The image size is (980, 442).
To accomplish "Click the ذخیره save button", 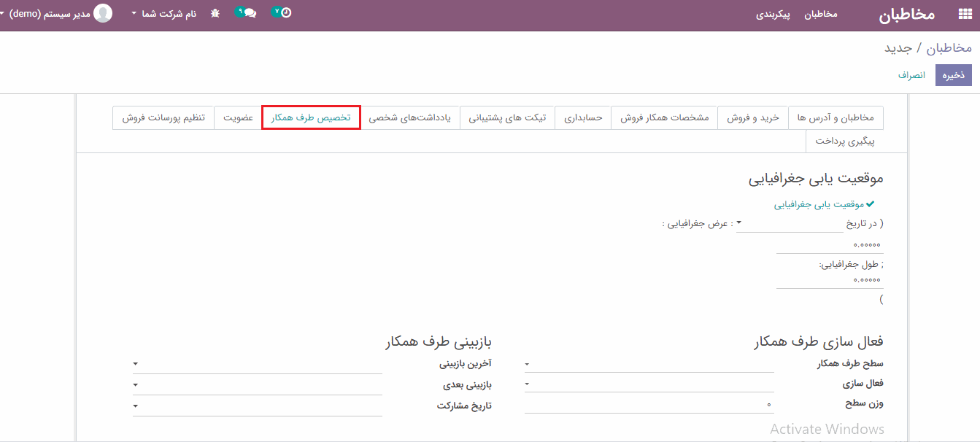I will point(953,75).
